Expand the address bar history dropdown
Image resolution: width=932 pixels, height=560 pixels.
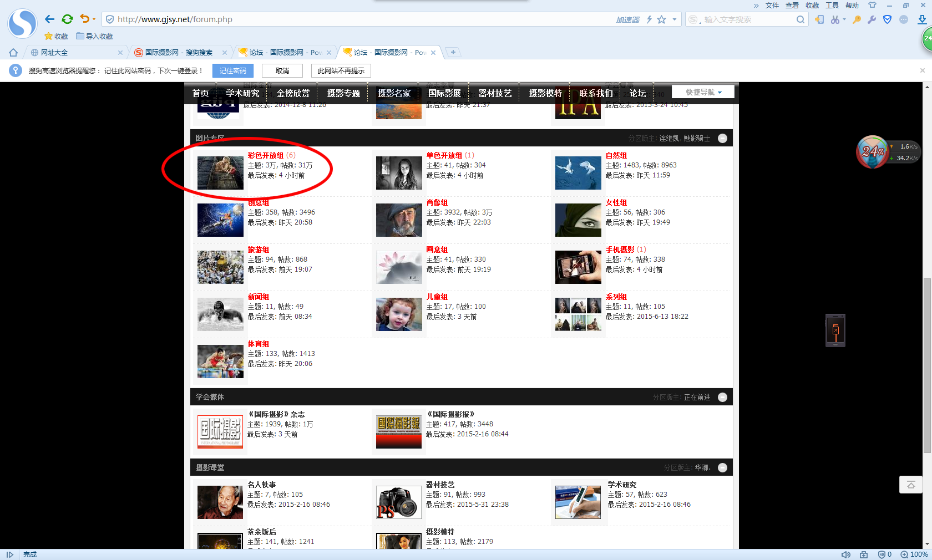675,19
